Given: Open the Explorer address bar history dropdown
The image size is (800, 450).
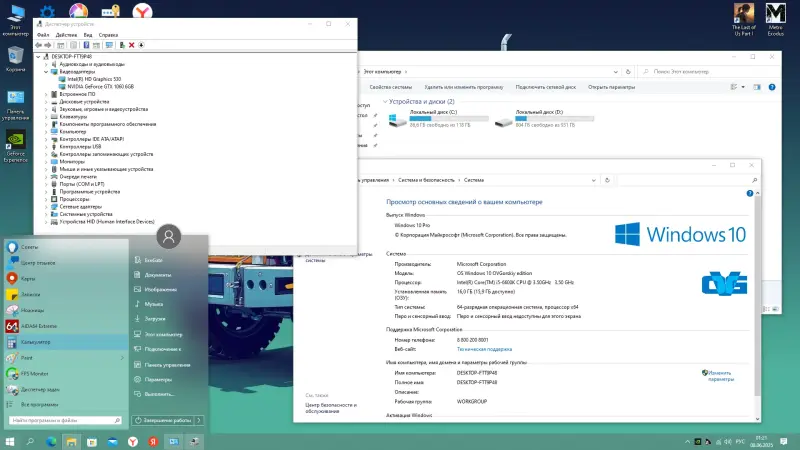Looking at the screenshot, I should pos(616,72).
